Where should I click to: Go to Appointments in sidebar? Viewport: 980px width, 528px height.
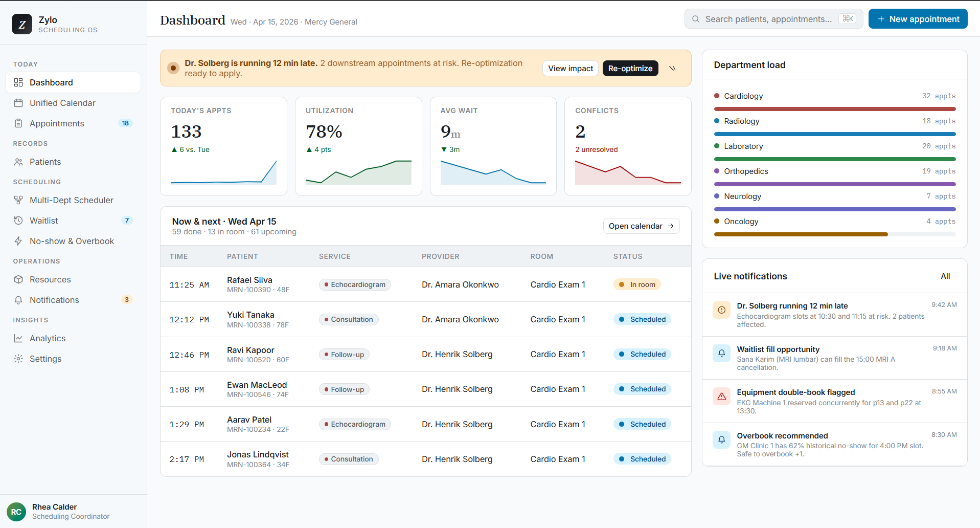[73, 123]
